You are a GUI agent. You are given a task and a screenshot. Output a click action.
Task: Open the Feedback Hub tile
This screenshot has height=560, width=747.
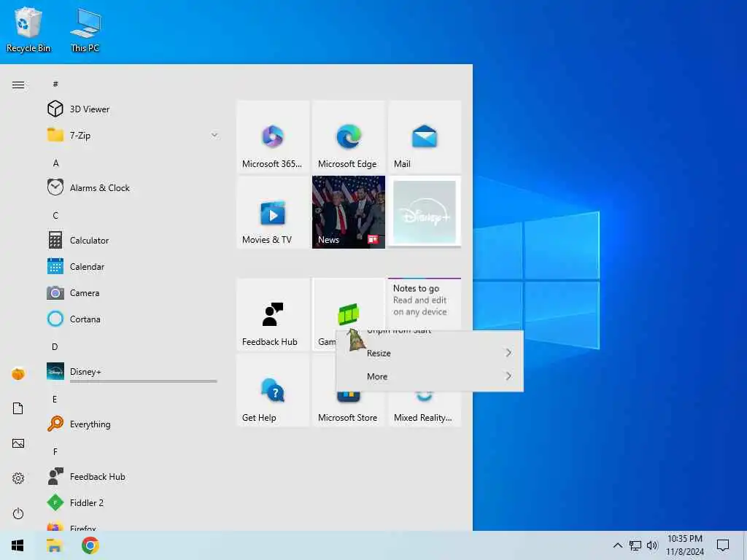pos(273,314)
